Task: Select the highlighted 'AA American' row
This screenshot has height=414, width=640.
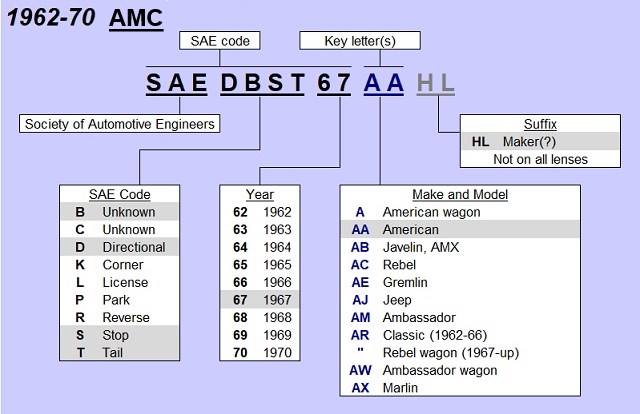Action: (x=460, y=229)
